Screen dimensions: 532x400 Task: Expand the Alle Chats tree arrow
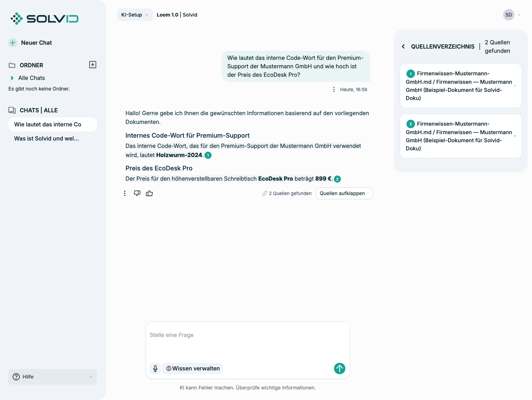click(x=12, y=78)
